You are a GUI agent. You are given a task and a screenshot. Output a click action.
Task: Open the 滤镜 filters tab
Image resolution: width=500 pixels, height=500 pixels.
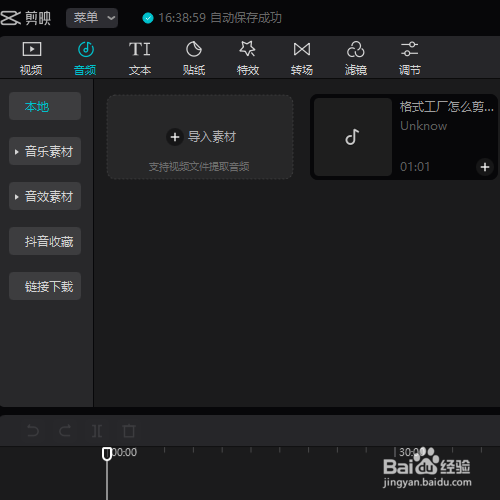(356, 58)
